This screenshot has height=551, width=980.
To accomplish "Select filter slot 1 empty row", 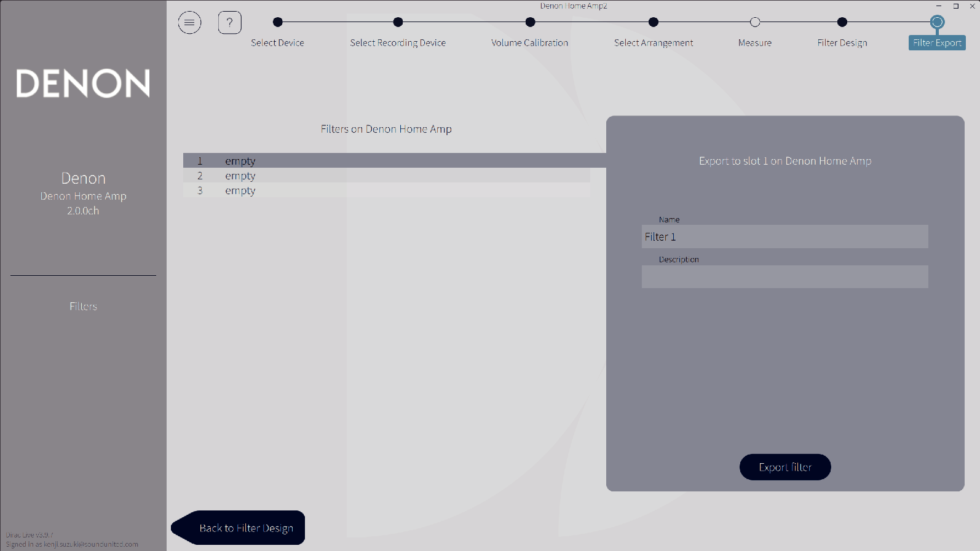I will [395, 161].
